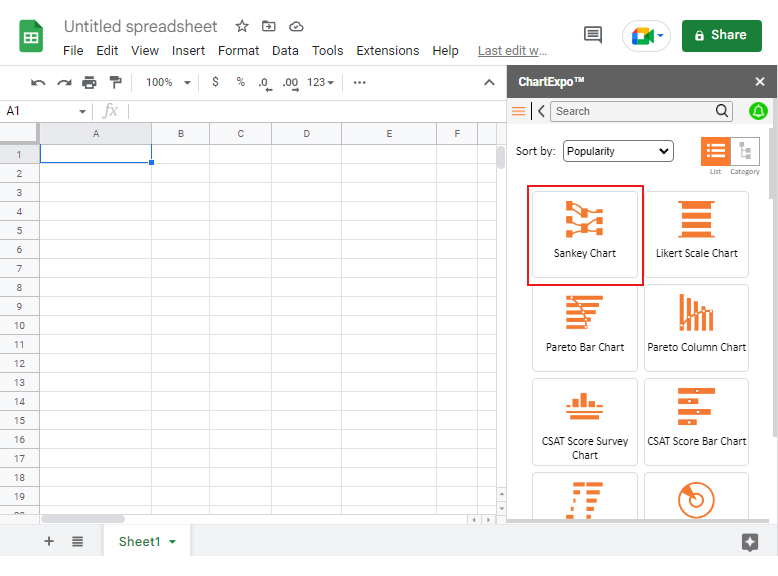Screen dimensions: 778x576
Task: Open the 123 number format dropdown
Action: [321, 82]
